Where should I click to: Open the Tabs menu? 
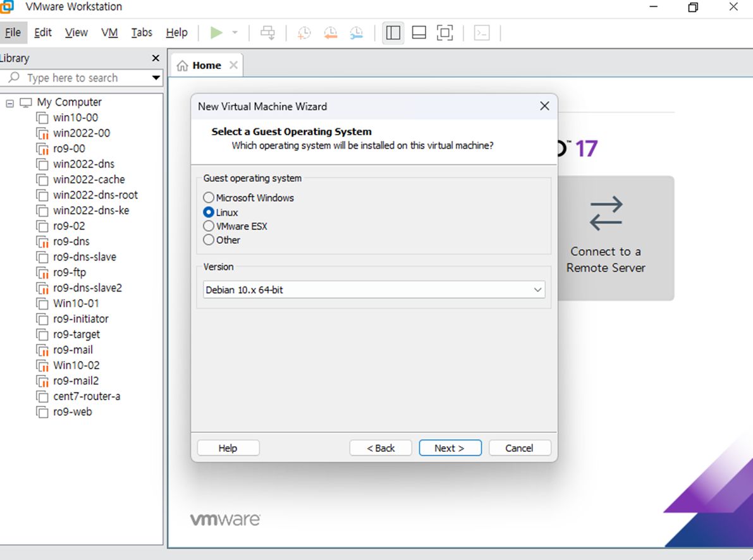(142, 33)
